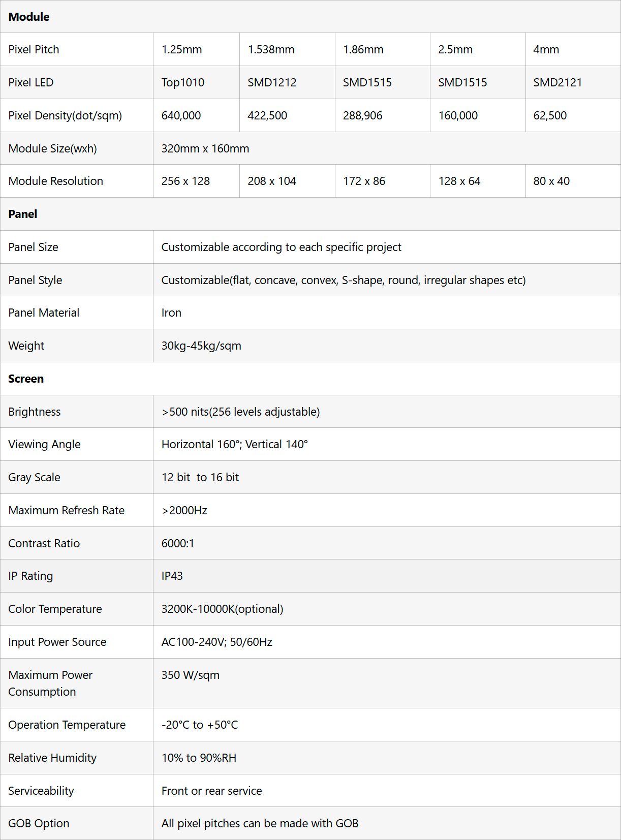Select the 30kg-45kg/sqm weight value
Image resolution: width=621 pixels, height=840 pixels.
click(201, 346)
